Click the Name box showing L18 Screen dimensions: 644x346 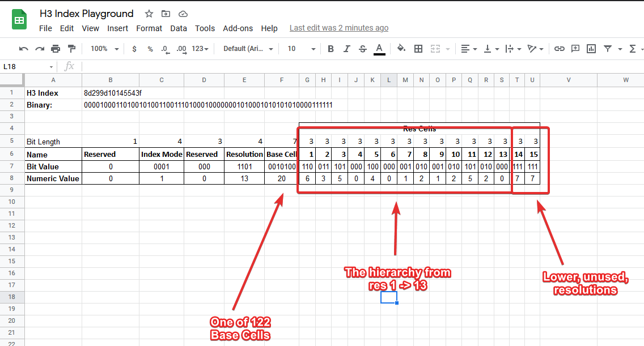tap(28, 66)
